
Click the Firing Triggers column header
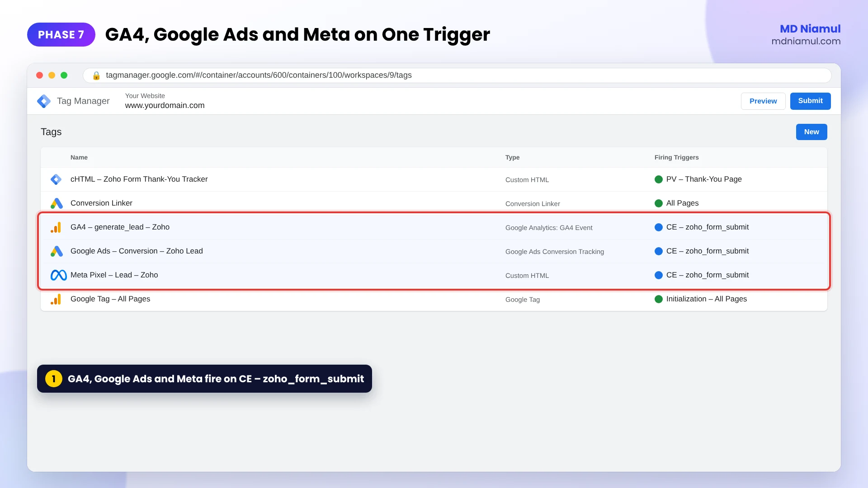[676, 158]
